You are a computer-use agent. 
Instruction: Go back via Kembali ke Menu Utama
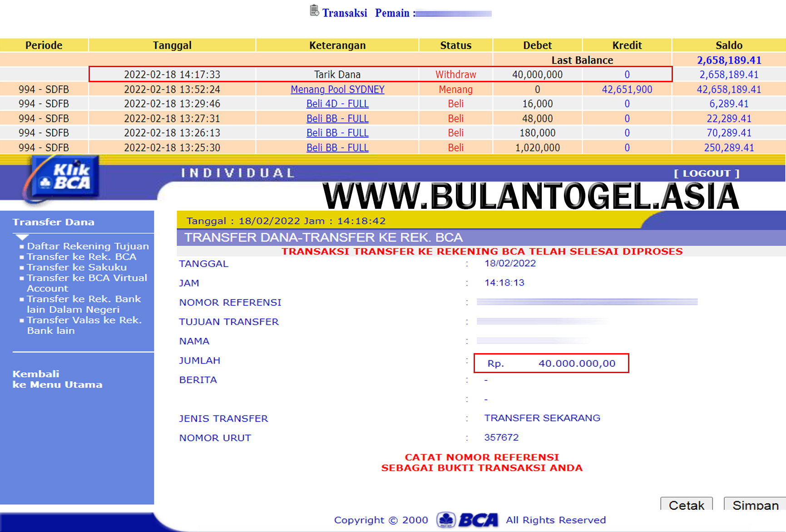[x=57, y=379]
